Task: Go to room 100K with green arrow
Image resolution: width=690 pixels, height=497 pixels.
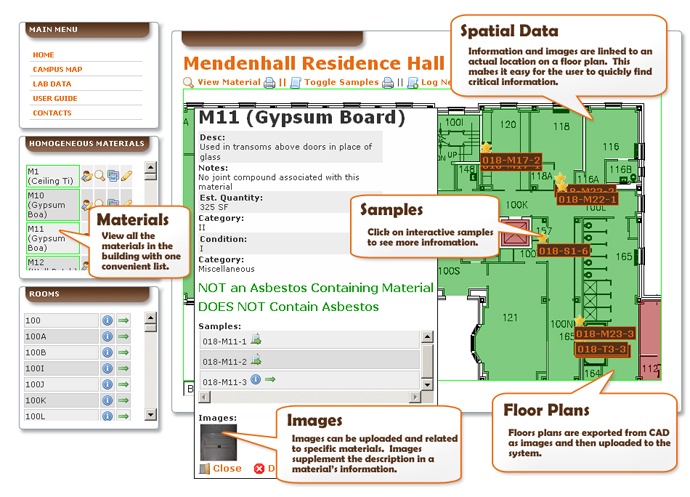Action: pyautogui.click(x=124, y=400)
